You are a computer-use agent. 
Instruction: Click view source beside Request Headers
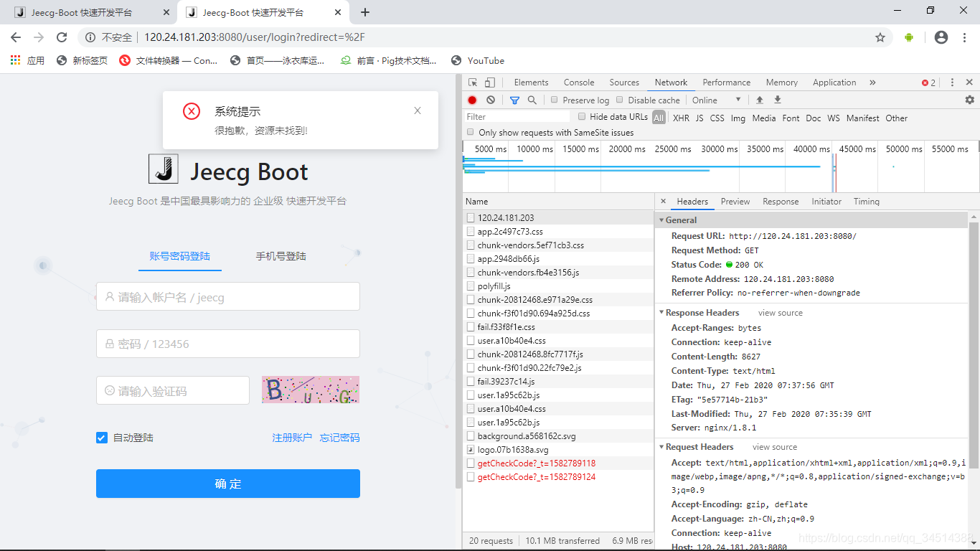[775, 447]
